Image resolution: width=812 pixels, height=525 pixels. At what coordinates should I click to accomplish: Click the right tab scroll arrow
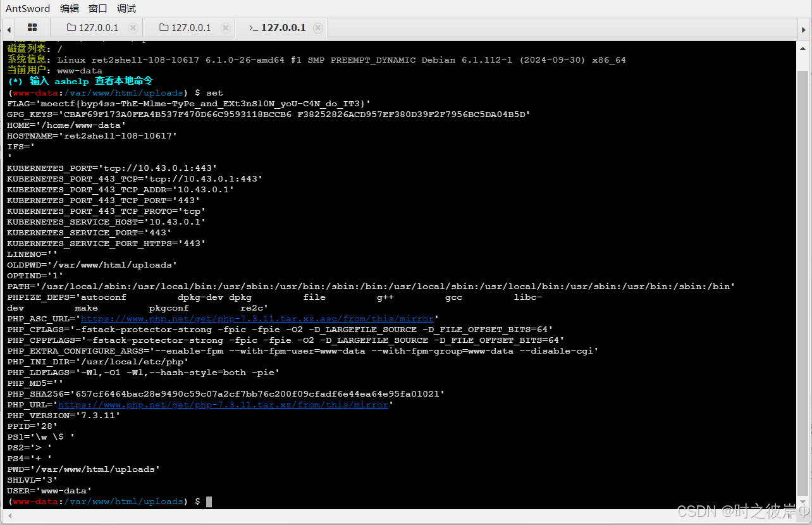803,28
